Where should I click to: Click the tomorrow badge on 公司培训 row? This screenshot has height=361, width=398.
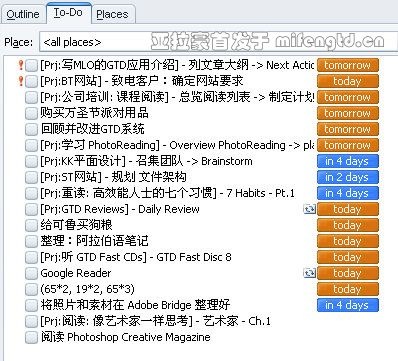click(x=348, y=97)
